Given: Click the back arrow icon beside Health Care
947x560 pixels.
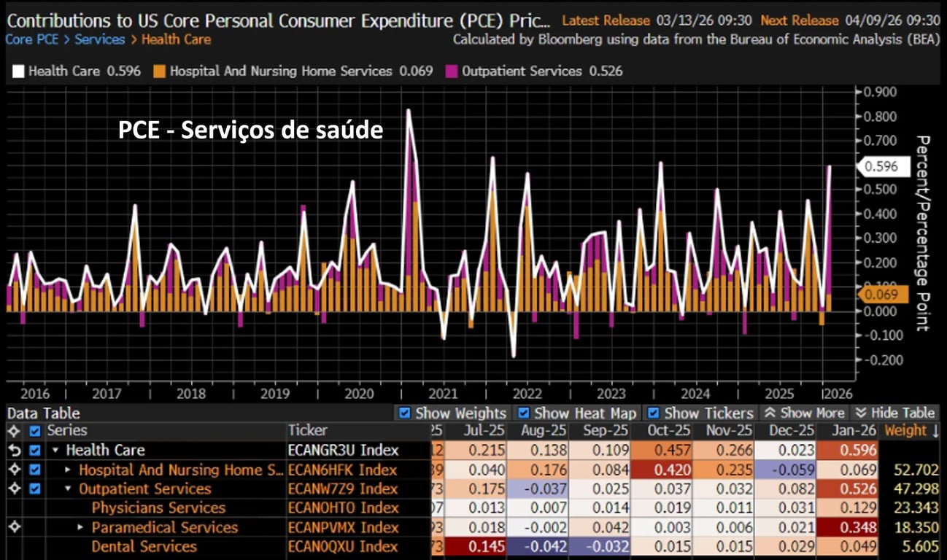Looking at the screenshot, I should click(14, 451).
